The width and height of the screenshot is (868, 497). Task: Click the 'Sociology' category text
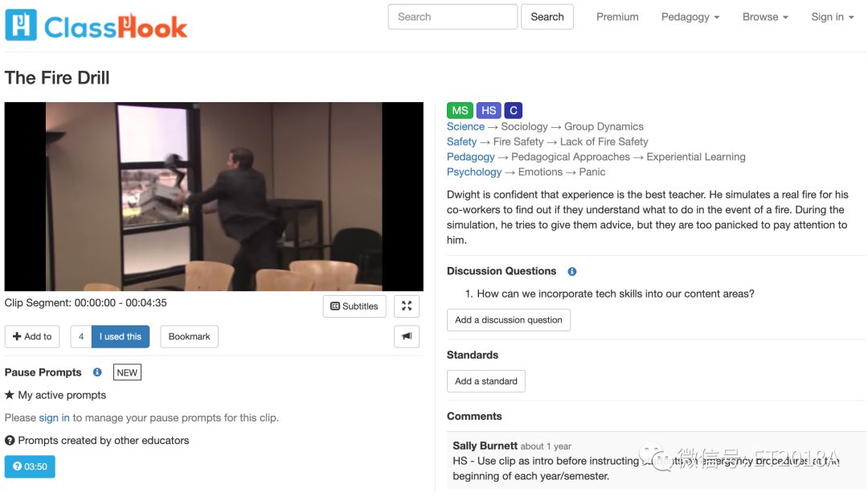[x=524, y=127]
